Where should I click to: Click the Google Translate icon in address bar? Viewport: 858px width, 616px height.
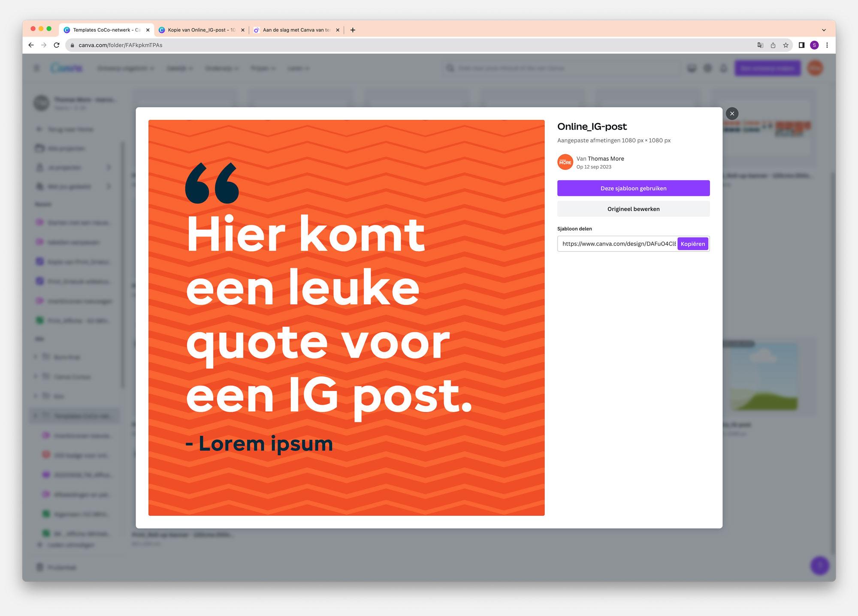[760, 45]
